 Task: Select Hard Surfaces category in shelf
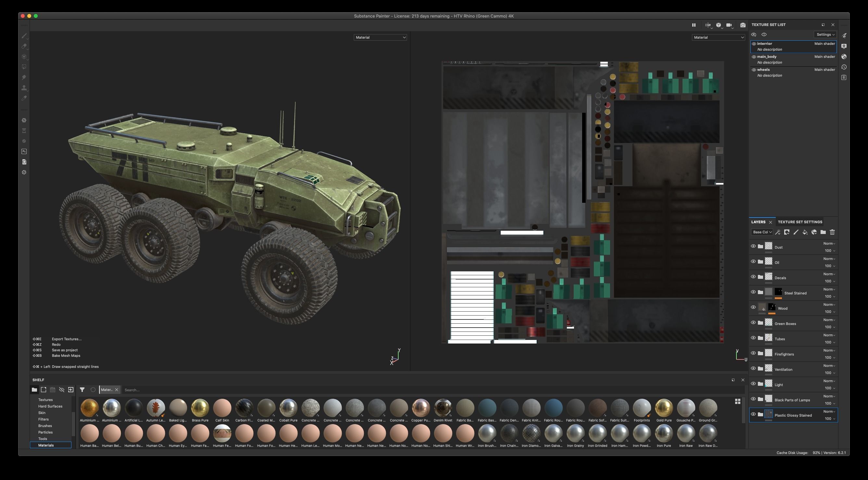pyautogui.click(x=50, y=406)
